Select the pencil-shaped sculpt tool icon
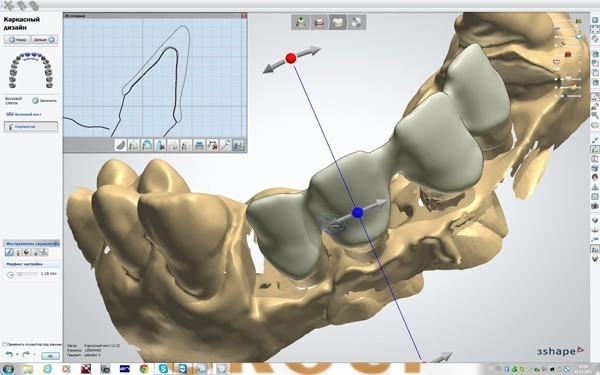 tap(9, 252)
